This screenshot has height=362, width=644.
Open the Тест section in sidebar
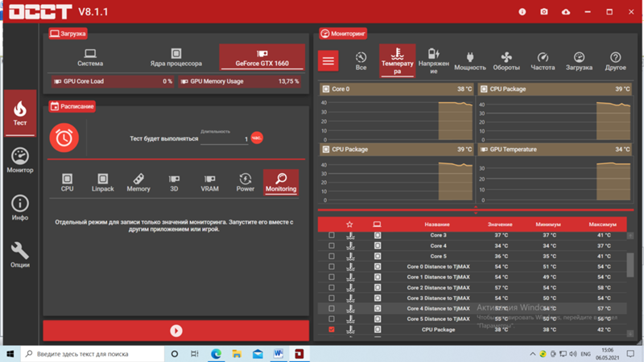(19, 113)
